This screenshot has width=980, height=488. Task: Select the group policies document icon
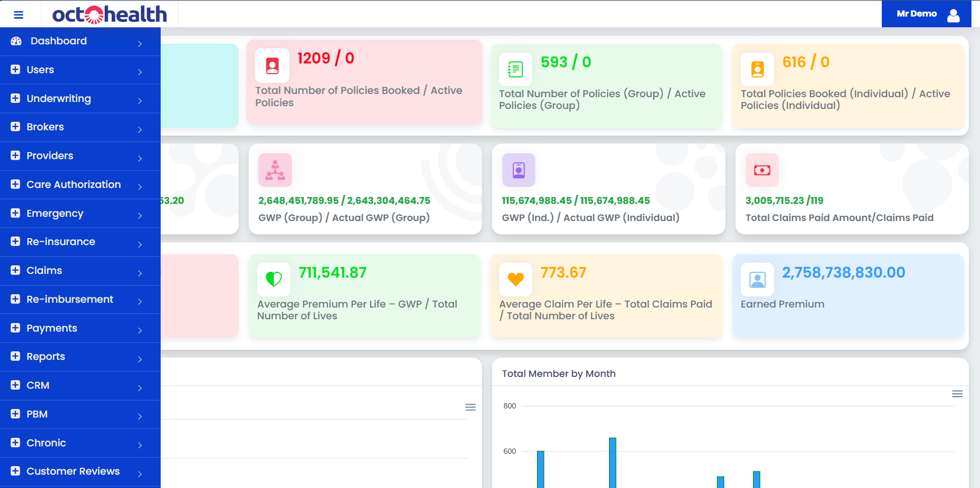[515, 68]
